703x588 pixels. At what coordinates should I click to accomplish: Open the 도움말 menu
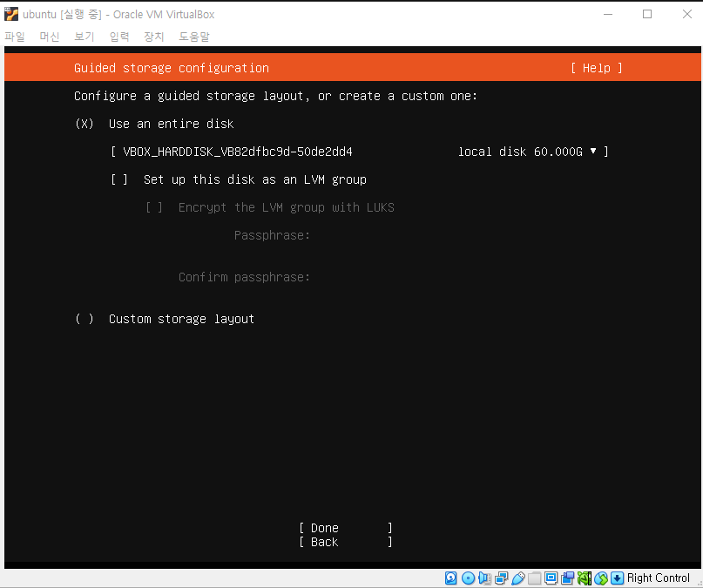[194, 37]
